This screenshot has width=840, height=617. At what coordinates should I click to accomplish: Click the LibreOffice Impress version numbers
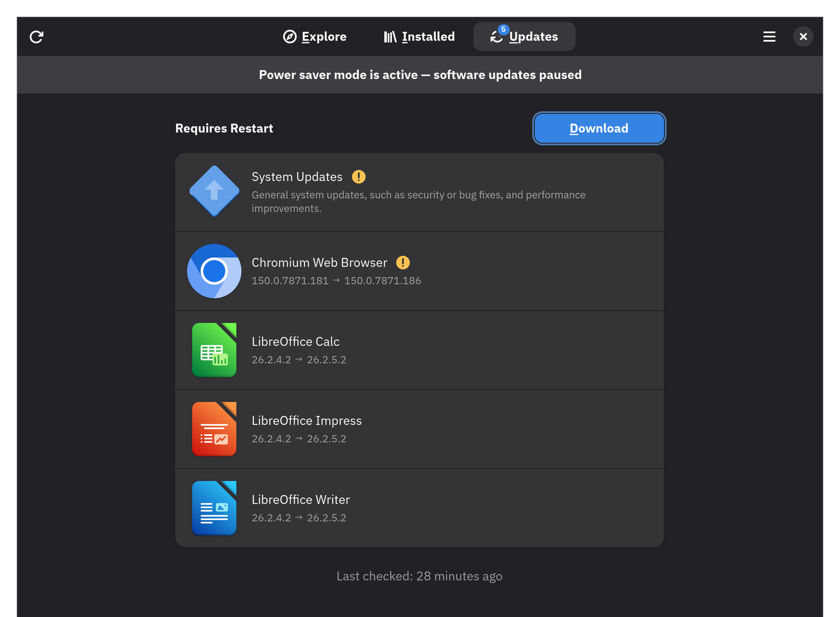(299, 439)
